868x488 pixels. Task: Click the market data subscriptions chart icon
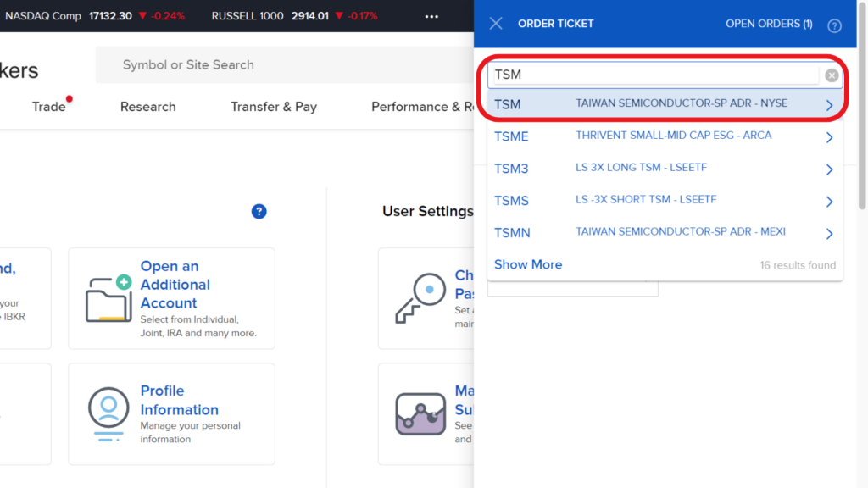pyautogui.click(x=420, y=415)
